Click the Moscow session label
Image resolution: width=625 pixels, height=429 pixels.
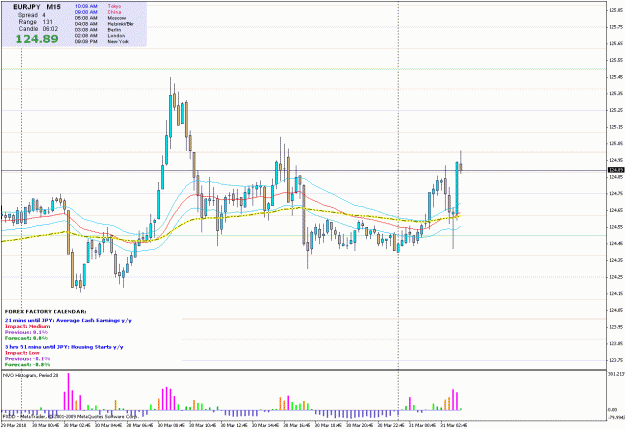(x=116, y=18)
